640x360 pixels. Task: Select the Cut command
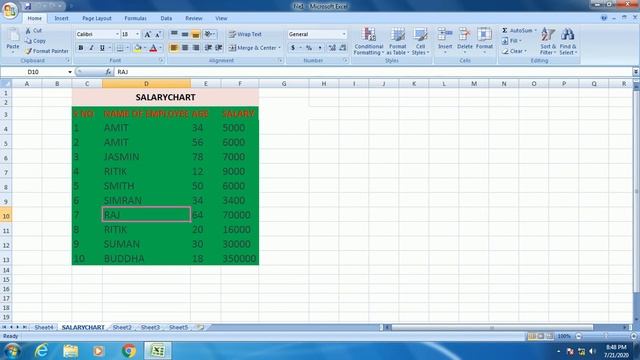(33, 31)
